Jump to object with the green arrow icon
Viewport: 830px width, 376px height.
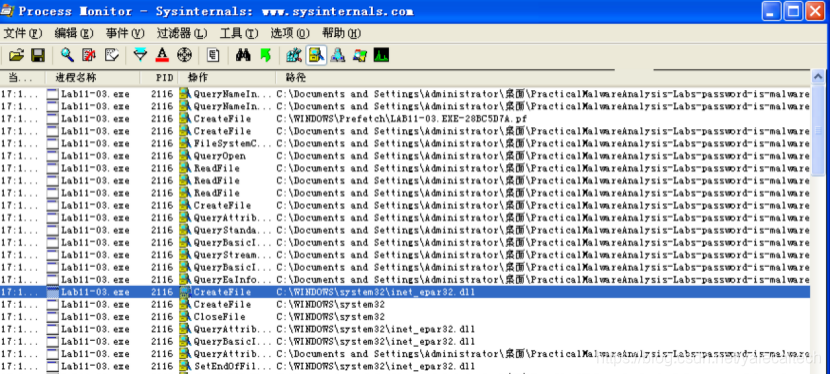pos(265,55)
